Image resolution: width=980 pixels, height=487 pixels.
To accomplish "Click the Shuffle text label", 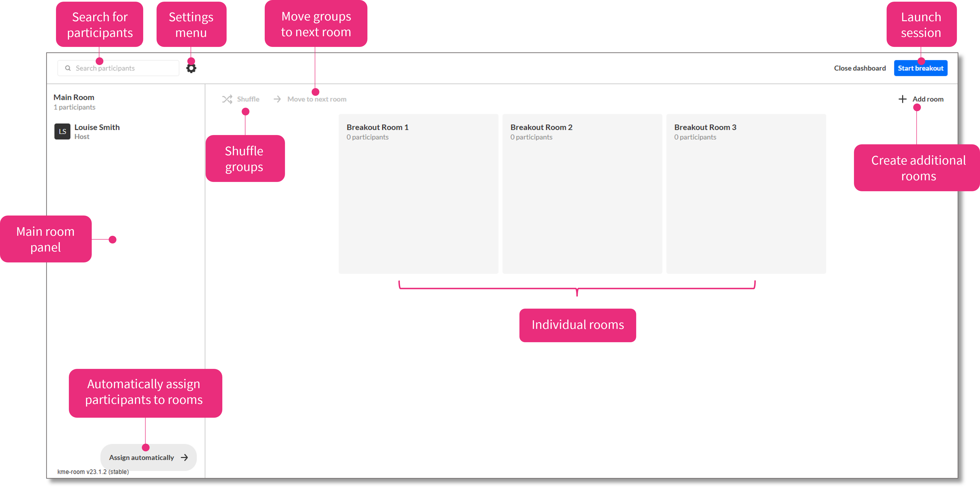I will click(x=248, y=99).
